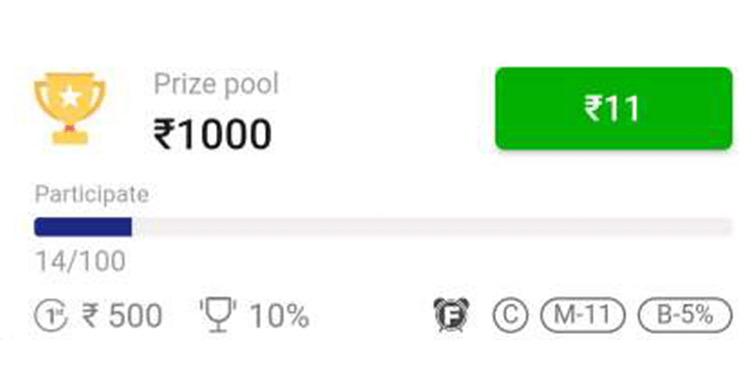Select the M-11 badge
756x384 pixels.
point(582,315)
